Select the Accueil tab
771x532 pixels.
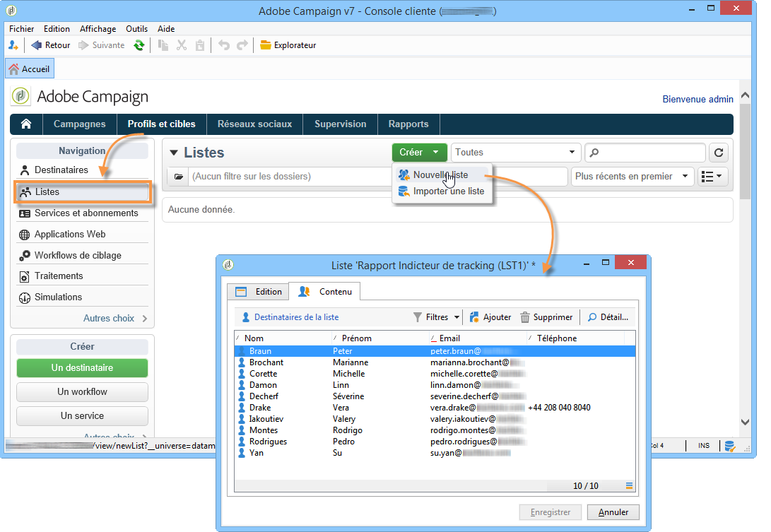click(x=30, y=69)
